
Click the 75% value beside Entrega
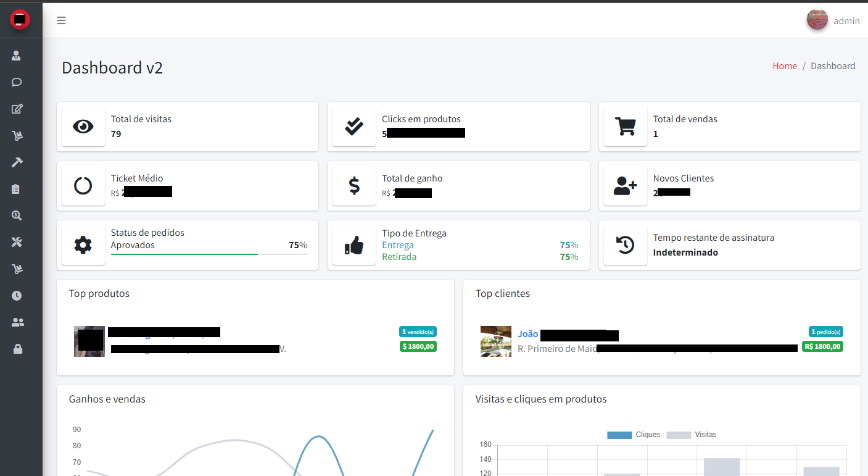click(x=569, y=245)
